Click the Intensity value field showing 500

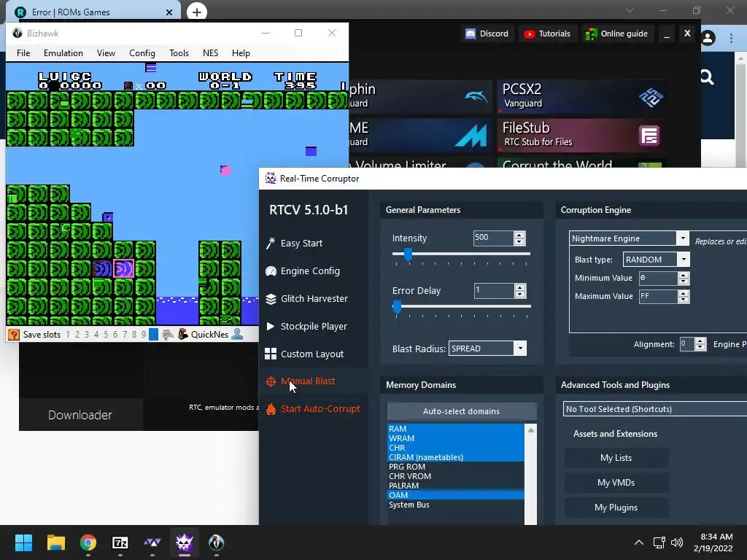(x=494, y=238)
